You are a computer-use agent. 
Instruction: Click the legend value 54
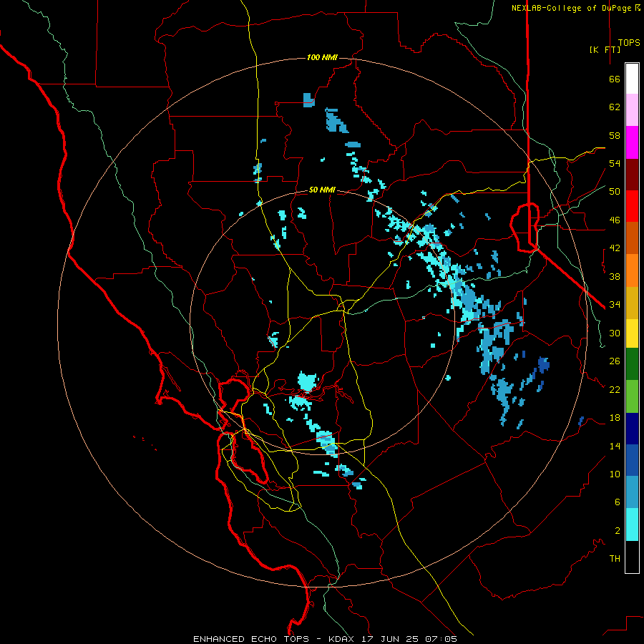(x=615, y=163)
